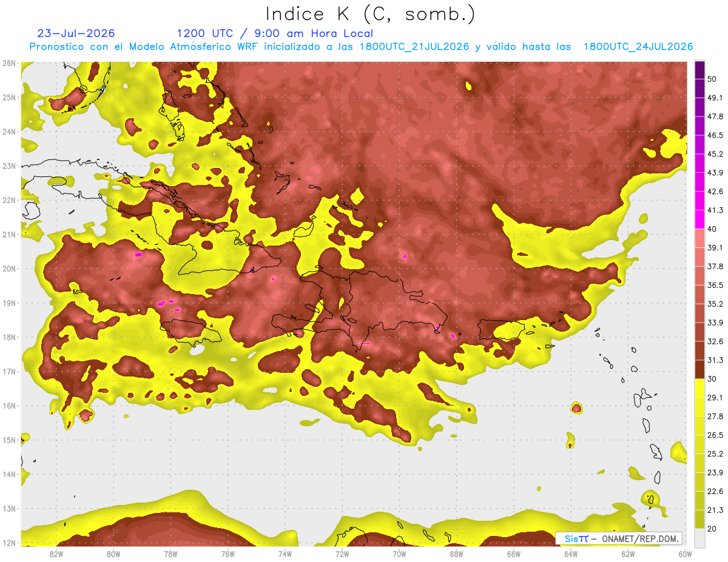The width and height of the screenshot is (728, 562).
Task: Click the longitude axis label '72W'
Action: click(x=342, y=554)
